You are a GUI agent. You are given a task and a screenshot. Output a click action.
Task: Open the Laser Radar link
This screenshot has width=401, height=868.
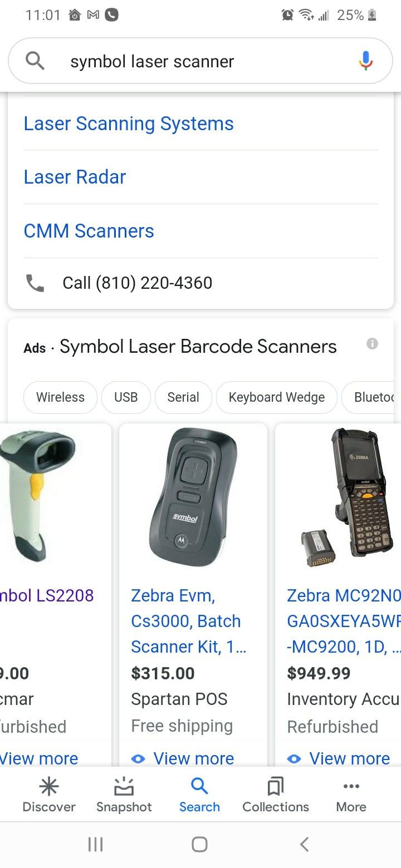click(x=75, y=177)
